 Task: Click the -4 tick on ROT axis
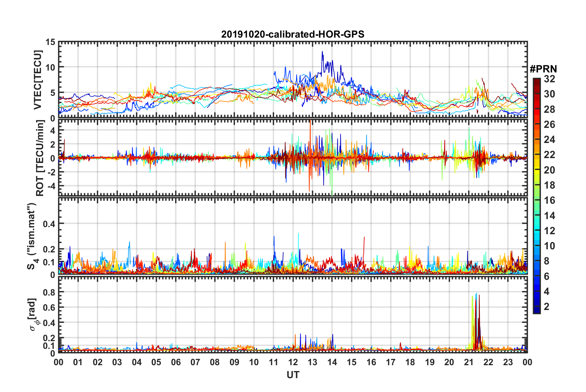pos(51,186)
